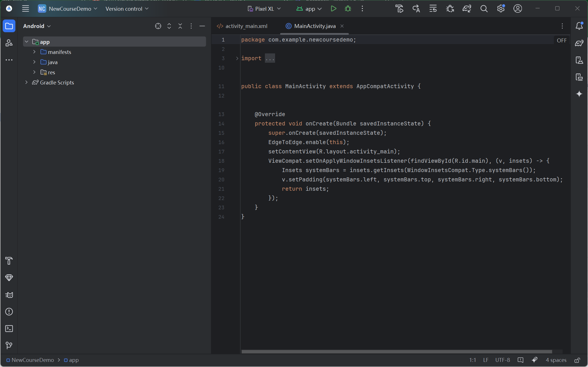This screenshot has width=588, height=367.
Task: Open the Version control menu
Action: pos(127,9)
